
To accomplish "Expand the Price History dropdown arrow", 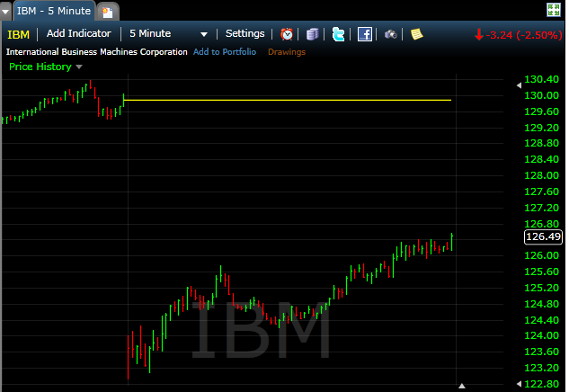I will (79, 67).
